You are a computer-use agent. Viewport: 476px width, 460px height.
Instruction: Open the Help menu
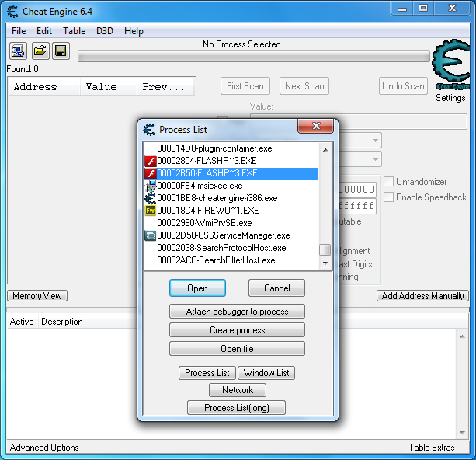click(134, 31)
